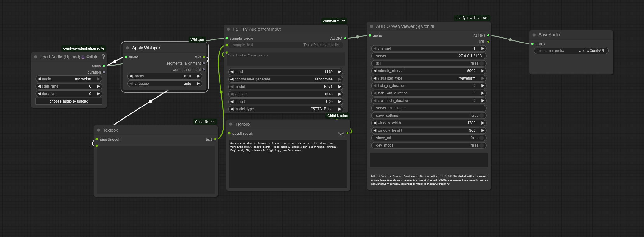
Task: Click the comfyui-web-viewer badge label
Action: pyautogui.click(x=472, y=18)
